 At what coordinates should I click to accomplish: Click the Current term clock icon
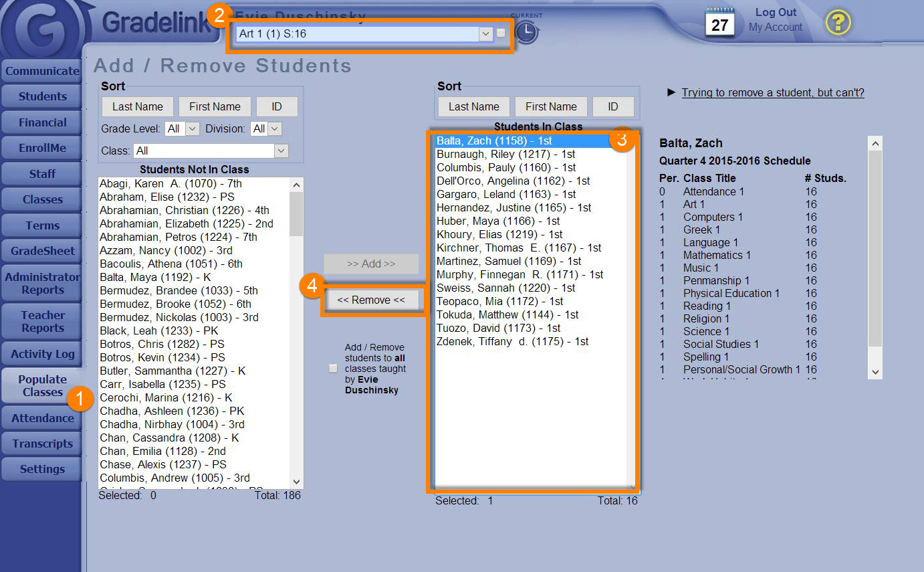(527, 32)
